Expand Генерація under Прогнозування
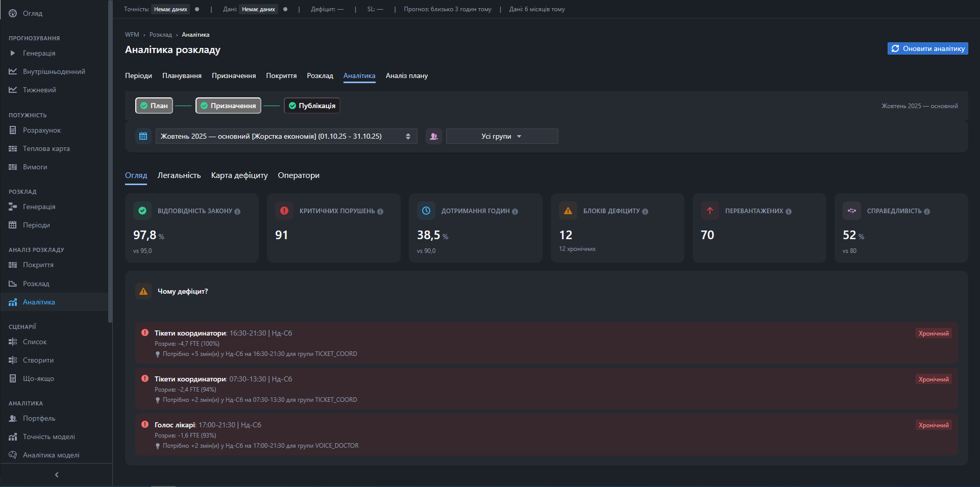980x487 pixels. [39, 54]
